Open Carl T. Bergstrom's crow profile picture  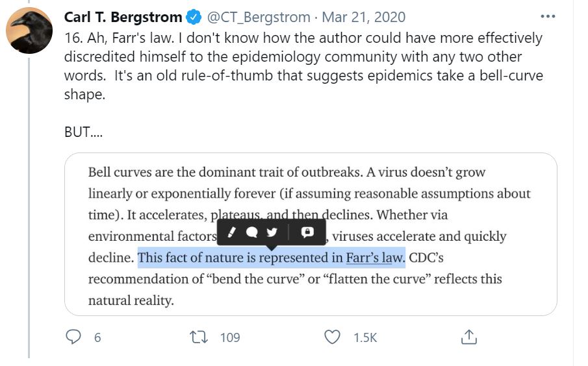point(29,30)
